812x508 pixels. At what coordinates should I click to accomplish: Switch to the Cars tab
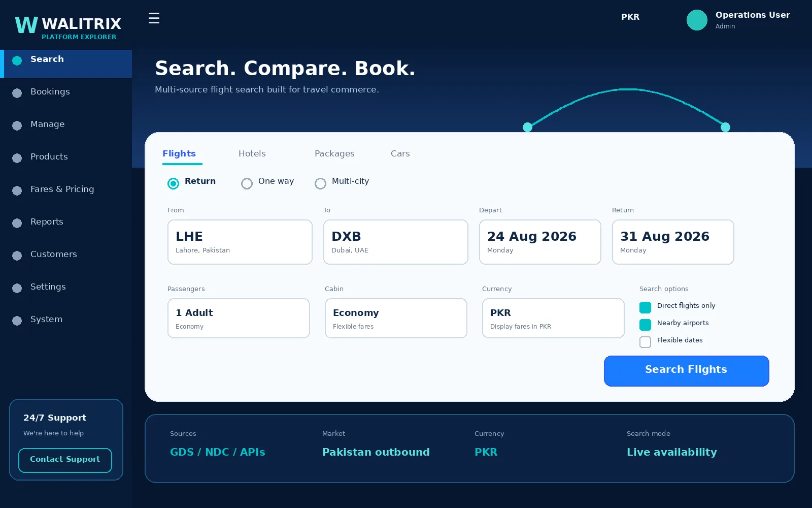pyautogui.click(x=400, y=153)
